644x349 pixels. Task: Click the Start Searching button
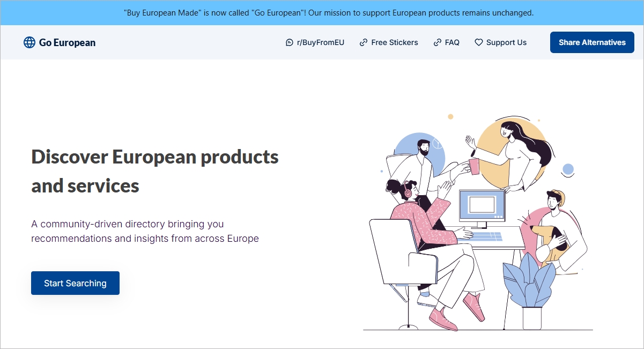tap(75, 283)
